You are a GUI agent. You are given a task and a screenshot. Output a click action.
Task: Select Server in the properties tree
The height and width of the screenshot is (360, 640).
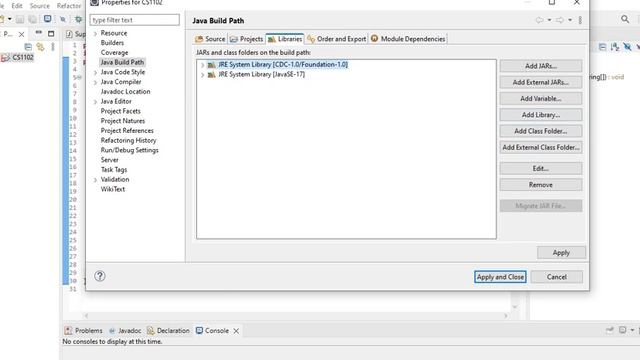pos(109,160)
